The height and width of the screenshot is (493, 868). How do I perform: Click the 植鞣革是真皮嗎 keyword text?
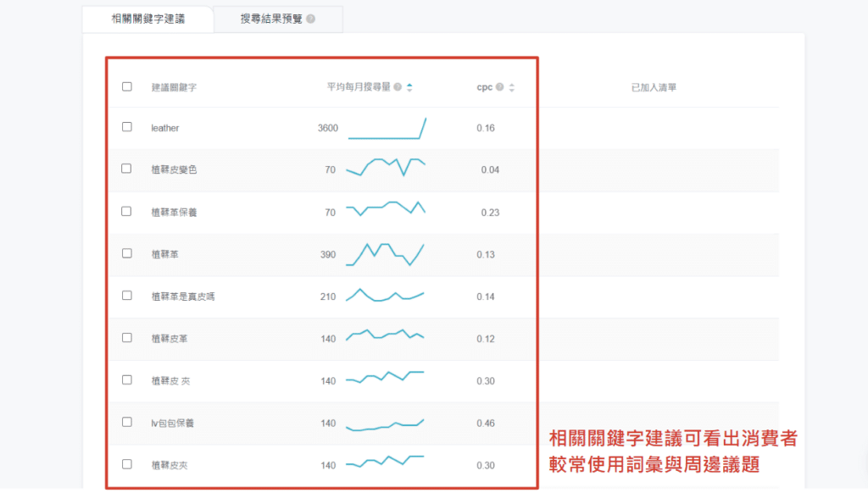[x=182, y=296]
